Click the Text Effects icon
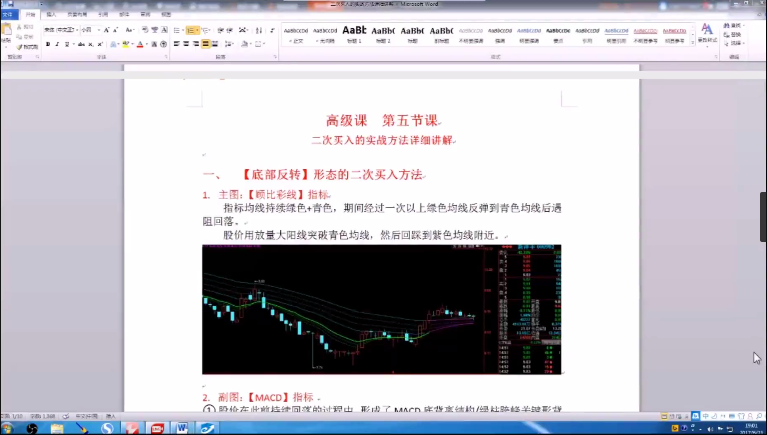The image size is (767, 435). pos(113,44)
